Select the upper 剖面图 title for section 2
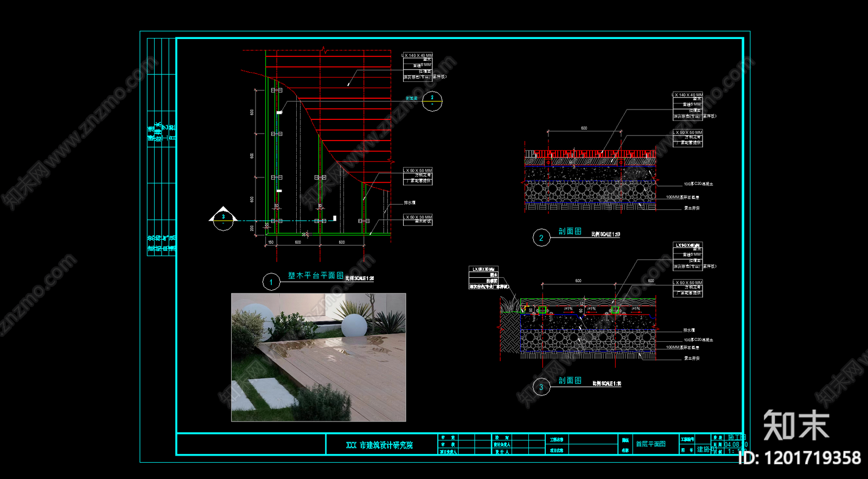This screenshot has width=868, height=479. pos(570,231)
